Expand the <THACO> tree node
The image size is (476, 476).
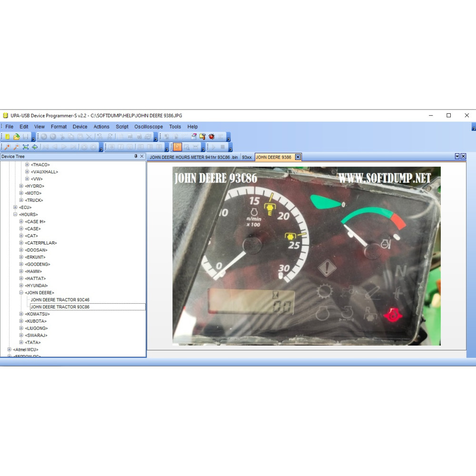point(27,165)
